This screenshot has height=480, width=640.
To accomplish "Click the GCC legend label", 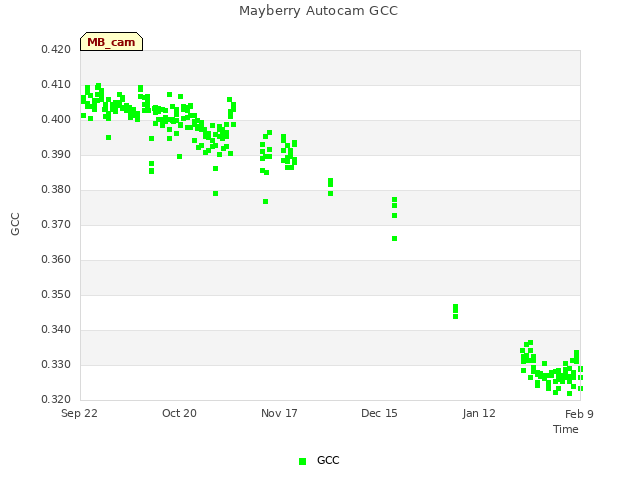I will [328, 460].
